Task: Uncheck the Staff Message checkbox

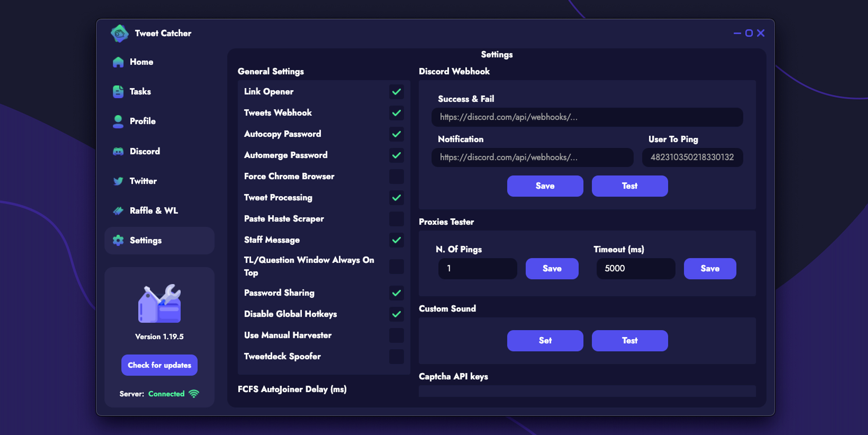Action: [x=396, y=240]
